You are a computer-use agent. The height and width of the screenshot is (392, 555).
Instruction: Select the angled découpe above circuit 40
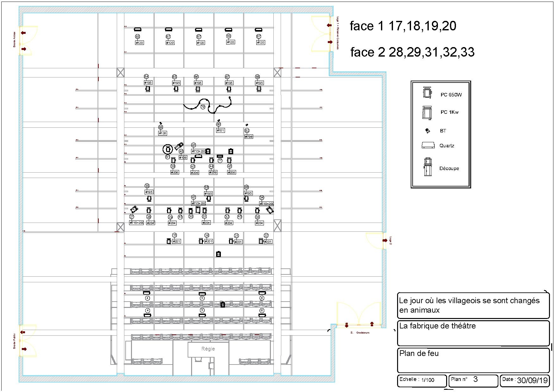tap(179, 146)
